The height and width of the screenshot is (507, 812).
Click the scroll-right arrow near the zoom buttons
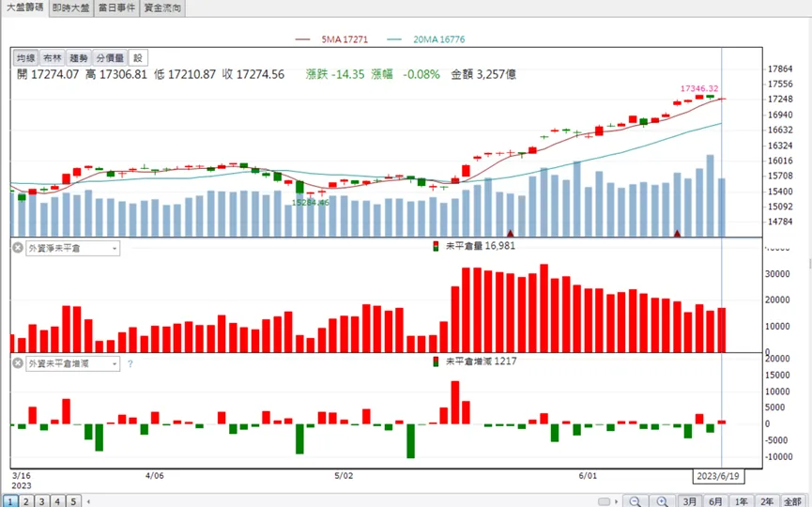click(616, 501)
